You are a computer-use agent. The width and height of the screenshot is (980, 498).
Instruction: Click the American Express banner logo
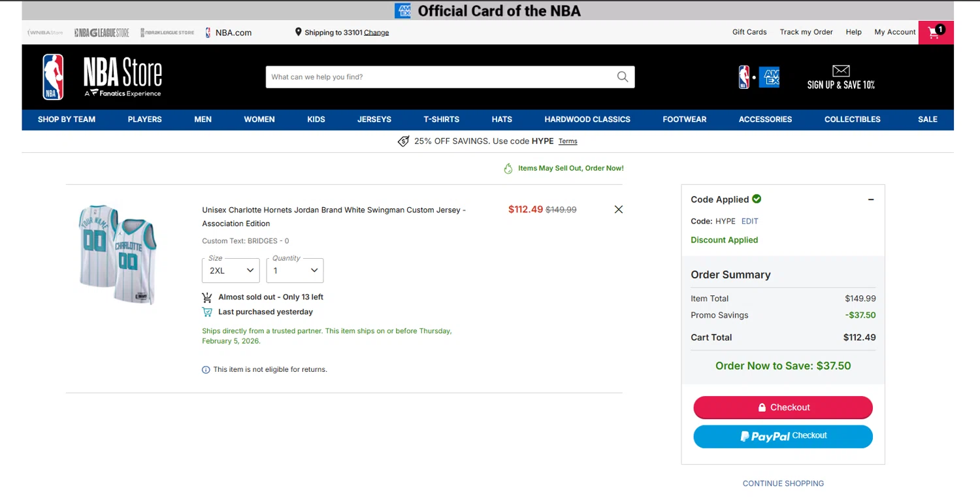pos(402,11)
